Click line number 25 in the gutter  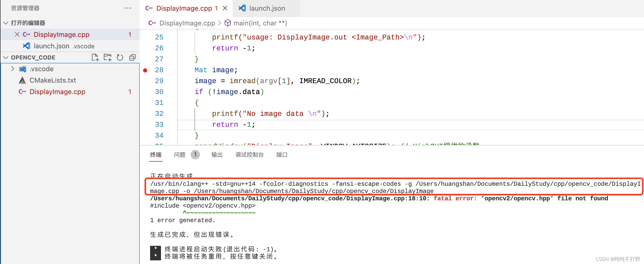pos(159,37)
